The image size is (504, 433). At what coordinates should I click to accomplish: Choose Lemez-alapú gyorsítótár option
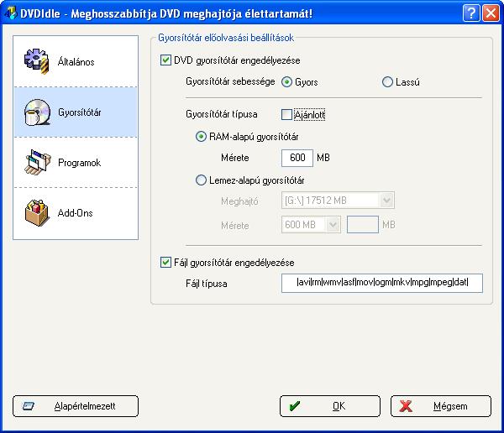click(x=201, y=180)
